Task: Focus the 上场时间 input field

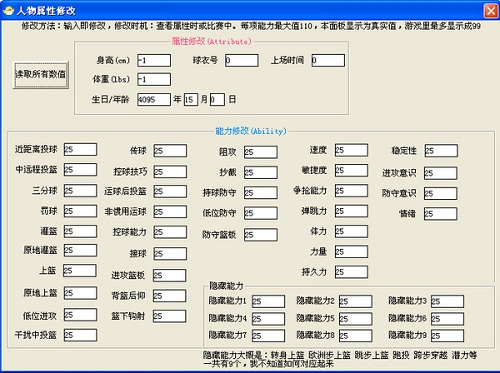Action: click(328, 60)
